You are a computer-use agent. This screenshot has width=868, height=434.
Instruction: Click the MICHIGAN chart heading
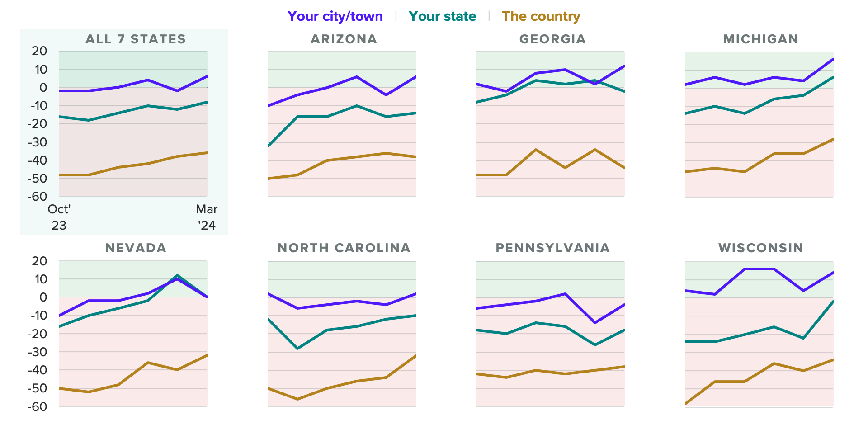pos(761,39)
